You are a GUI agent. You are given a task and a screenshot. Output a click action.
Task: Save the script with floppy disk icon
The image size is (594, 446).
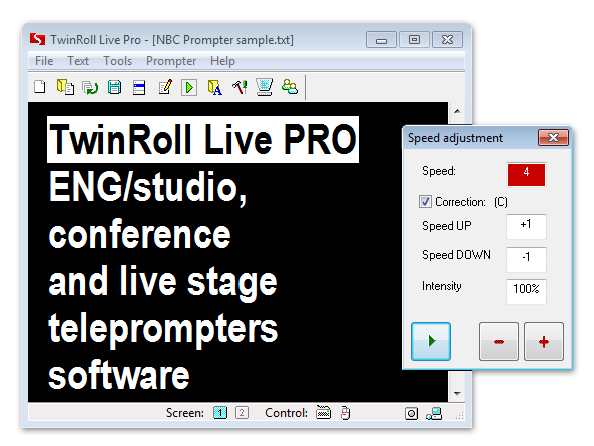114,88
